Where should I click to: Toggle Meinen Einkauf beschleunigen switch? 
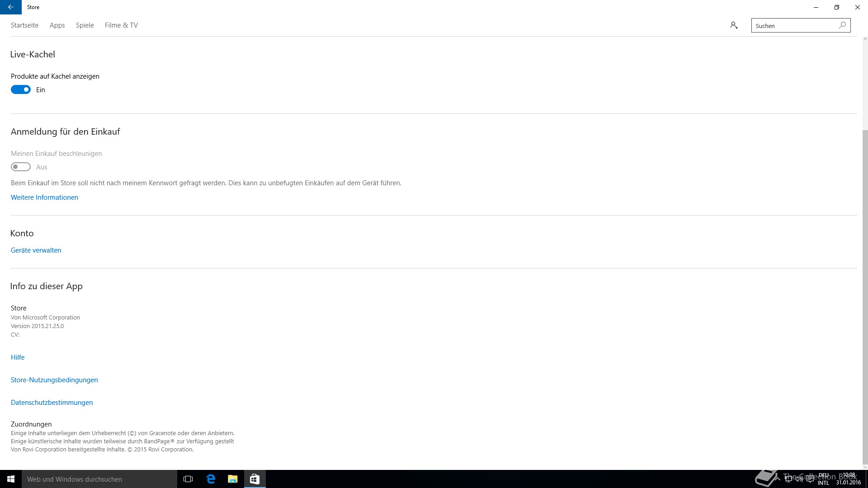pos(21,167)
